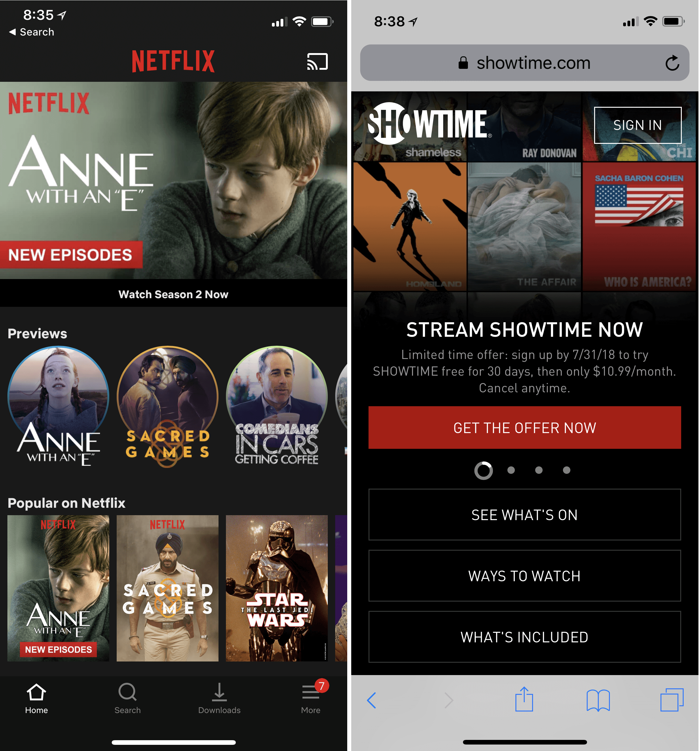Tap the Showtime URL address bar
This screenshot has width=700, height=751.
(524, 63)
